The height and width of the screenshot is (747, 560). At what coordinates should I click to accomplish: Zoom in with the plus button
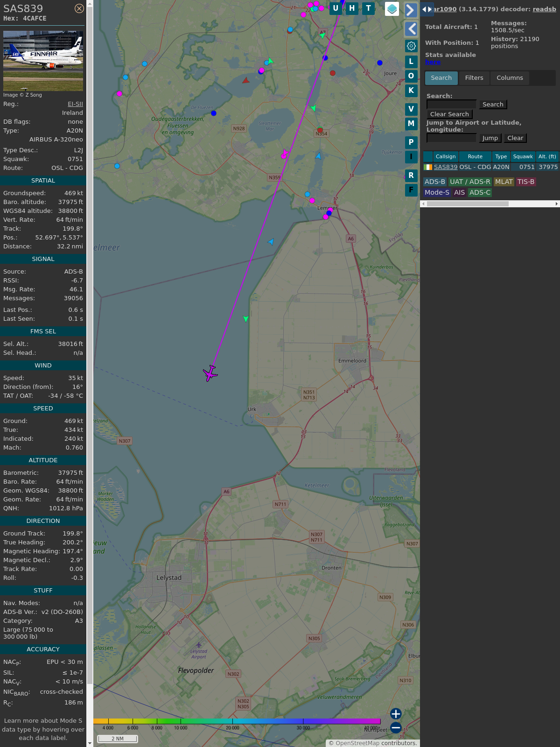point(396,714)
